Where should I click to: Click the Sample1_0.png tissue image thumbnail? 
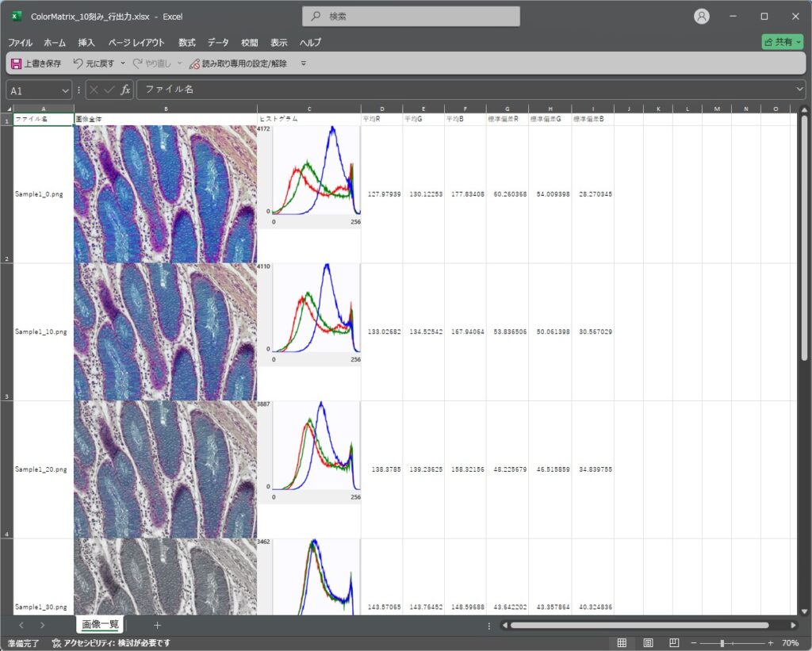pos(165,193)
